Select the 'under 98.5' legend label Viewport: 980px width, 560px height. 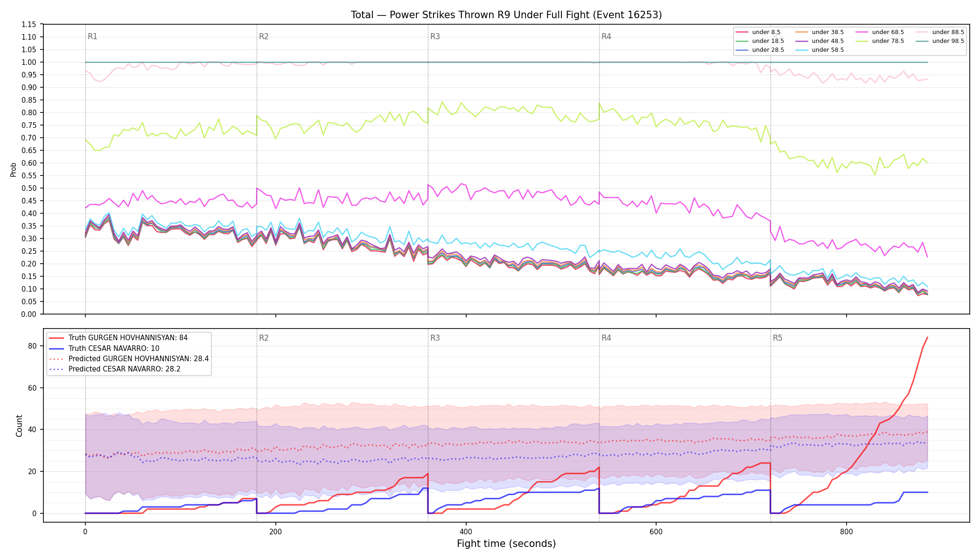point(948,41)
